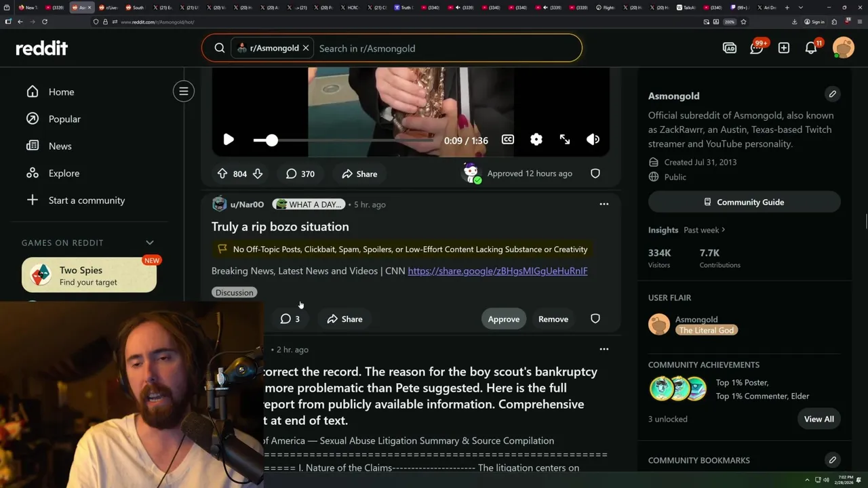
Task: Downvote the post with 804 votes
Action: coord(258,174)
